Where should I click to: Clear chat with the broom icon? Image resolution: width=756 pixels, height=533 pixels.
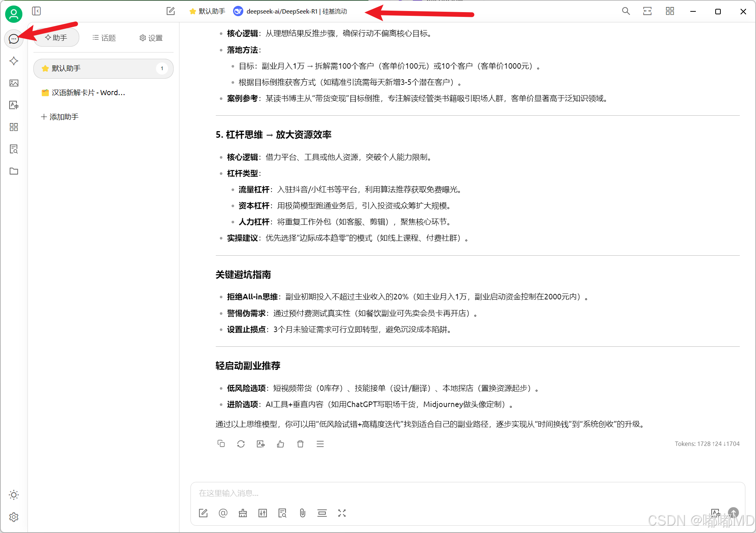coord(243,513)
